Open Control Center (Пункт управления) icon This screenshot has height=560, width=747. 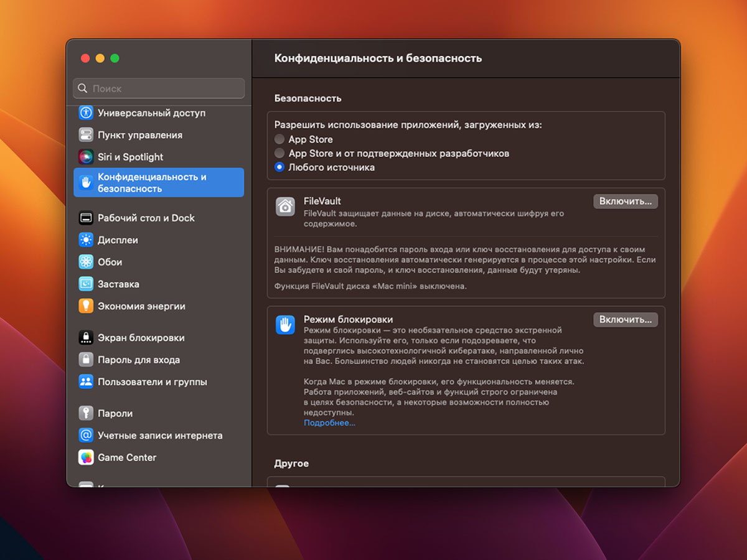point(86,135)
